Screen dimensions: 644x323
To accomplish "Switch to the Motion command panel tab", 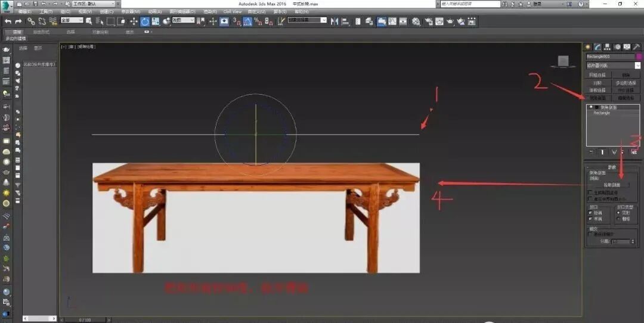I will tap(617, 47).
